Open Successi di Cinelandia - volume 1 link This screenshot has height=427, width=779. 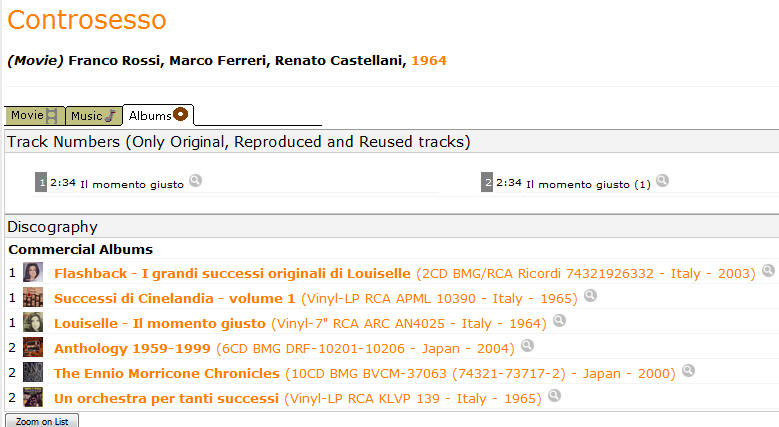pyautogui.click(x=174, y=298)
